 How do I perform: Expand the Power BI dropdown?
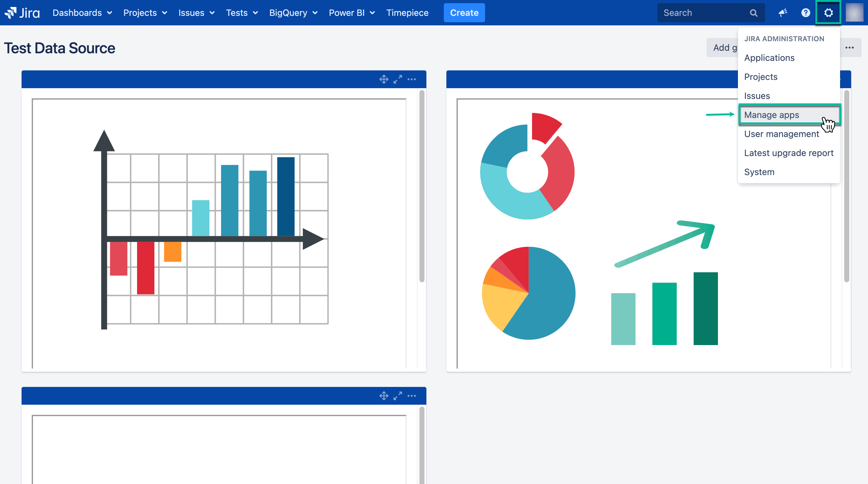point(352,13)
